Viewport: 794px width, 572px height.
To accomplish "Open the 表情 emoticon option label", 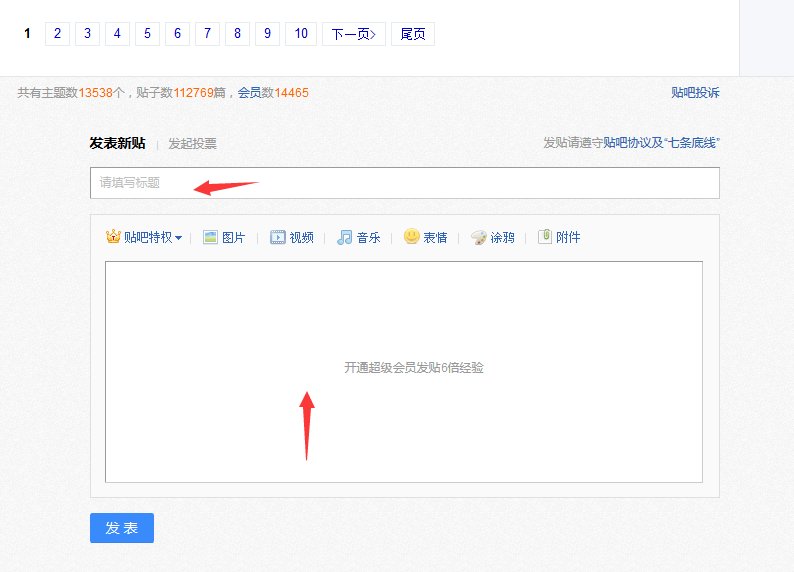I will (x=435, y=237).
